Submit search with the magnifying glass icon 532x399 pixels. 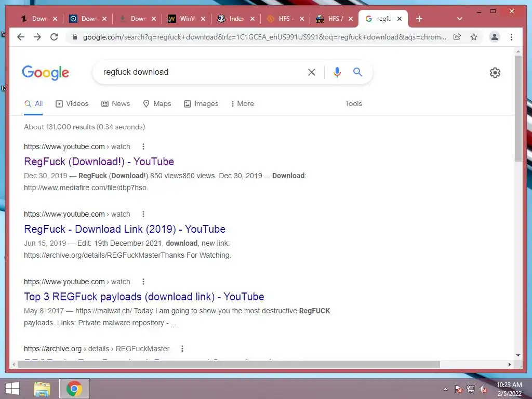[357, 72]
